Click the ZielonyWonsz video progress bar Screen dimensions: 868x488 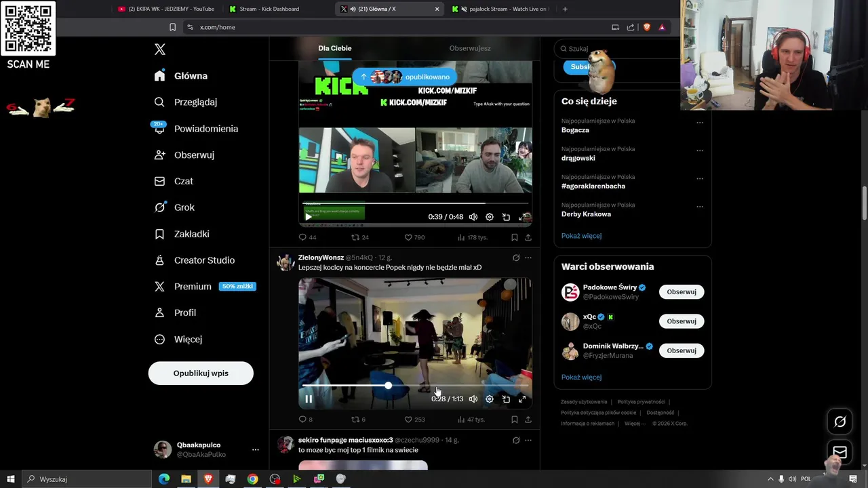pos(415,386)
